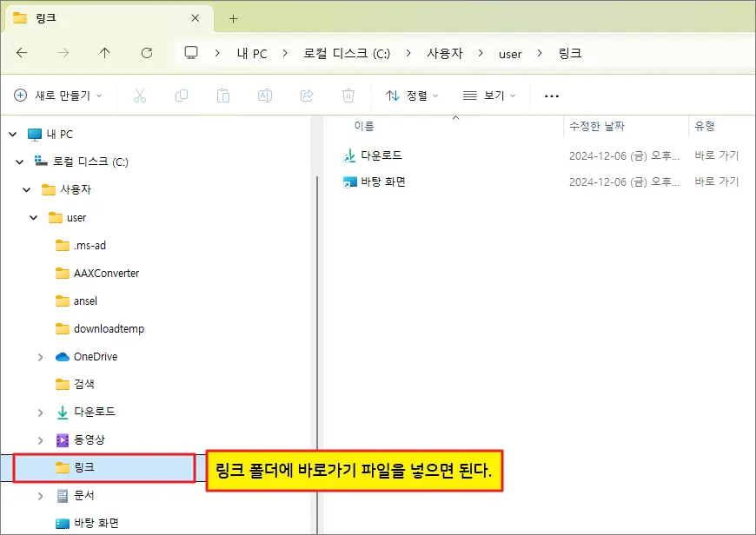Click the PC monitor icon in address bar

coord(191,52)
